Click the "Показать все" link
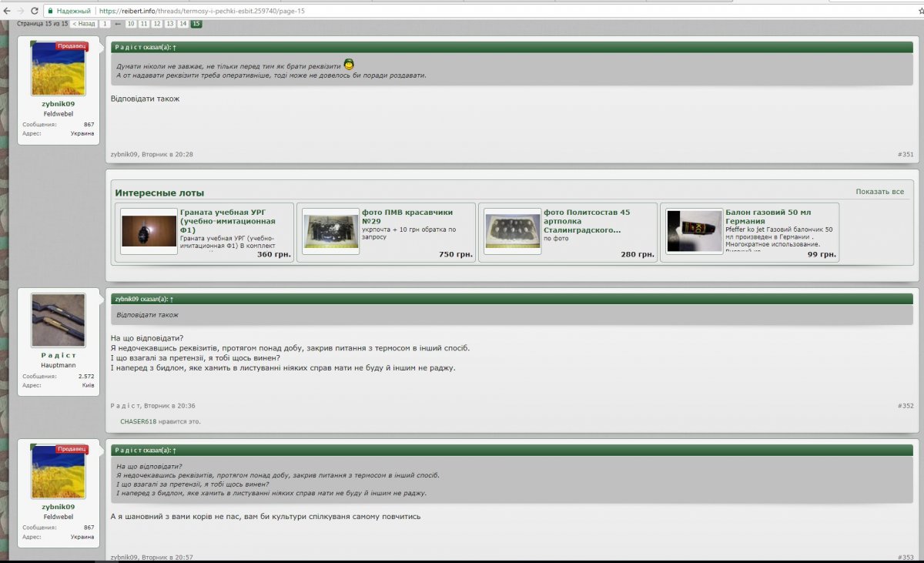The width and height of the screenshot is (924, 563). pyautogui.click(x=879, y=192)
